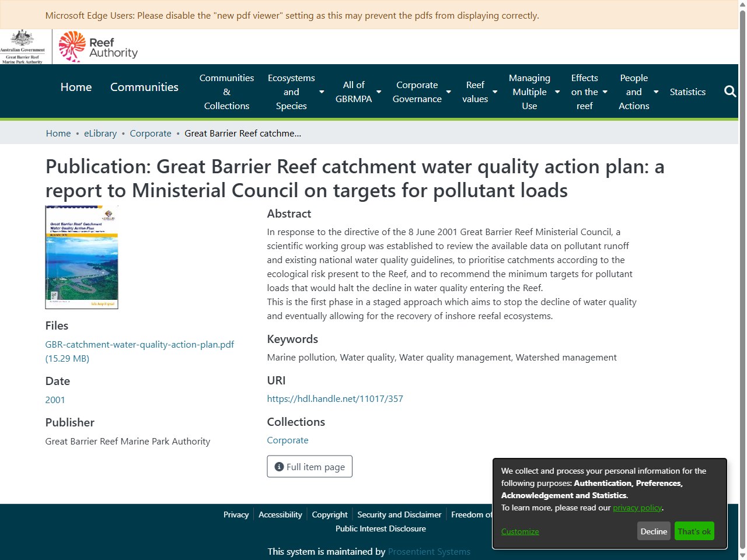
Task: Expand the Reef values dropdown arrow
Action: (495, 92)
